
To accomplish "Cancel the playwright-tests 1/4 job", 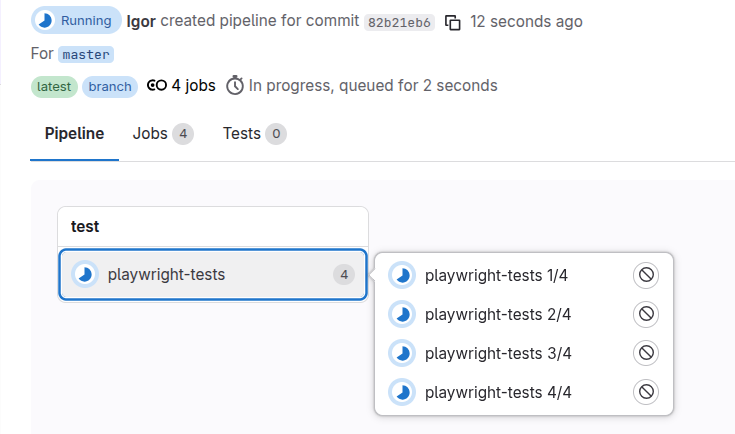I will (x=646, y=276).
